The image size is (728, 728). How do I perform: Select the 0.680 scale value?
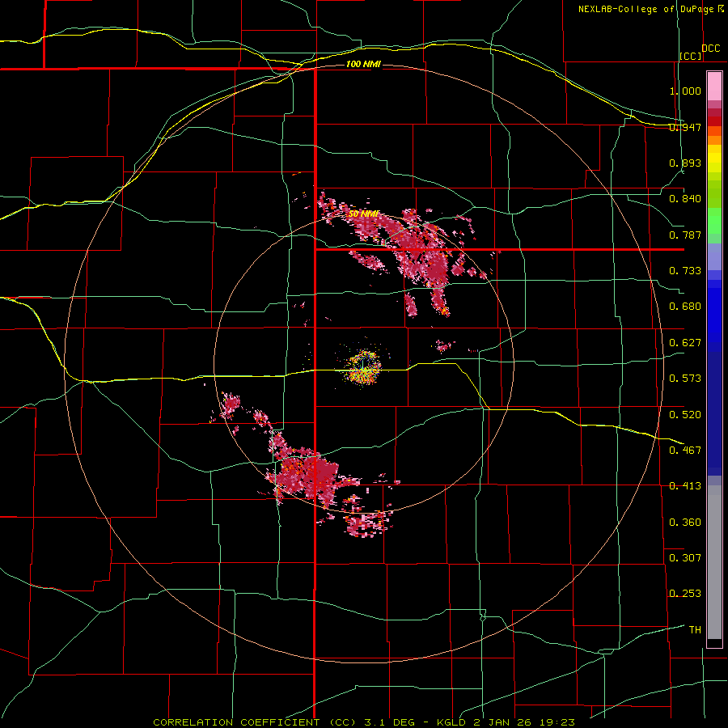point(685,307)
